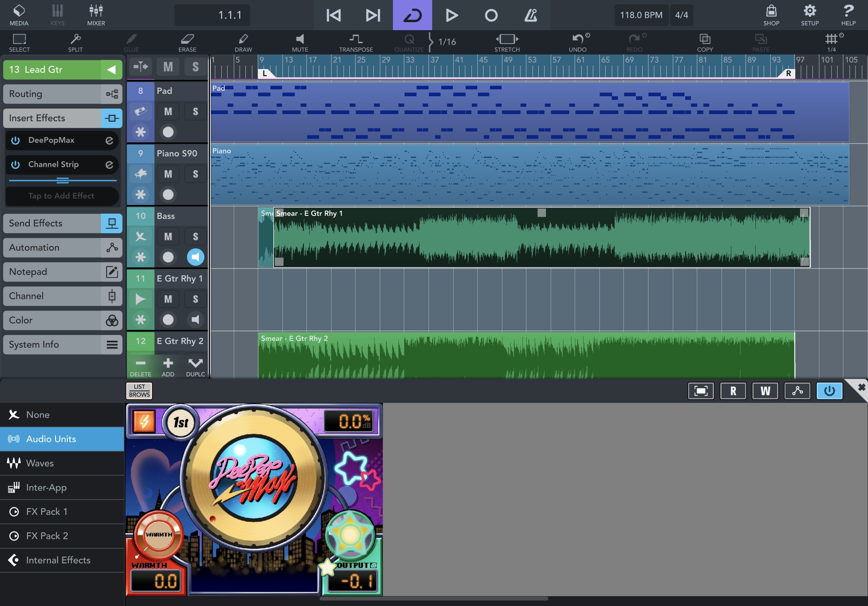Screen dimensions: 868x606
Task: Toggle the plugin power bypass button
Action: pos(829,391)
